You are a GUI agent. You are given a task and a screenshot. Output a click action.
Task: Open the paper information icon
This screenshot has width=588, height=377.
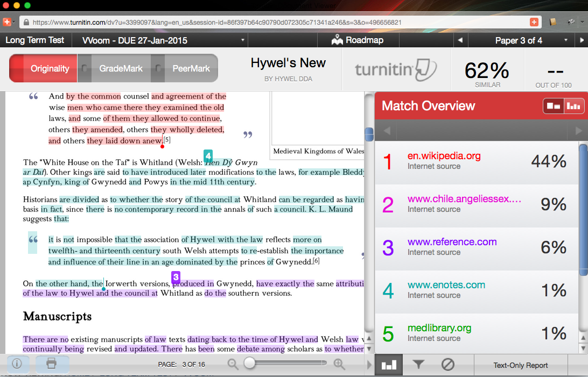coord(17,364)
